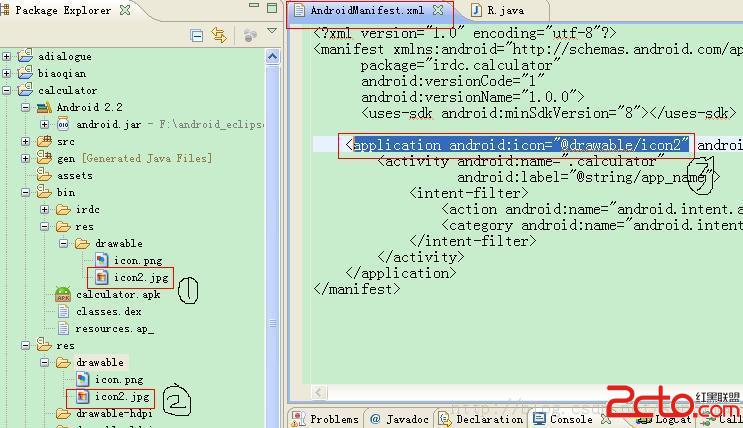Click the Package Explorer scroll-up arrow

click(x=272, y=57)
